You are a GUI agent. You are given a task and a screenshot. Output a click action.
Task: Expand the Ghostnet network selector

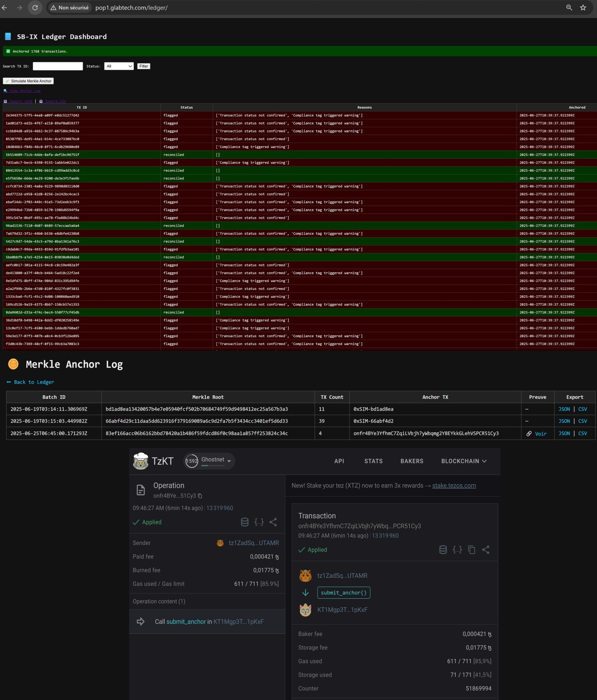[x=229, y=460]
